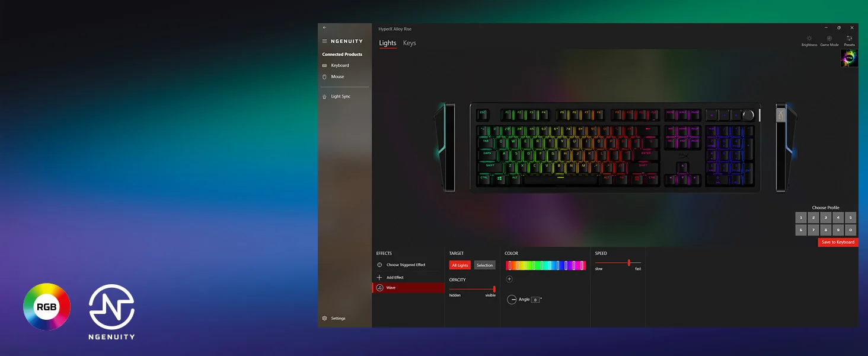Viewport: 868px width, 356px height.
Task: Choose profile 6
Action: 801,230
